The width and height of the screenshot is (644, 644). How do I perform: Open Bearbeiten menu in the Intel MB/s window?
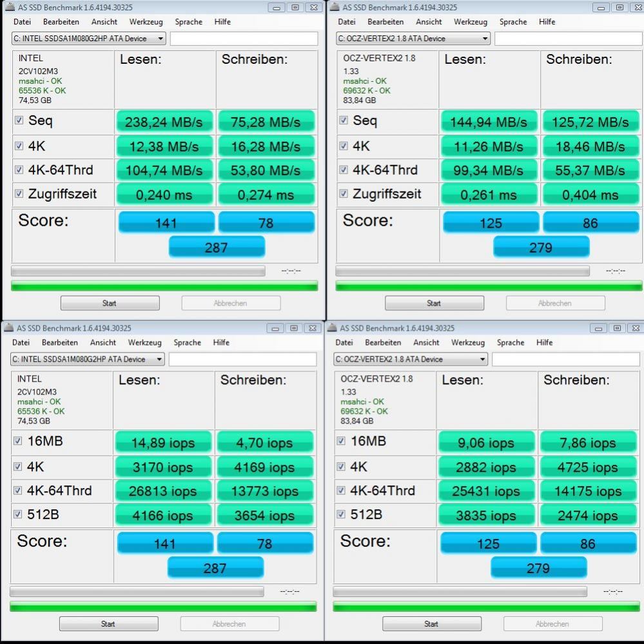coord(61,22)
